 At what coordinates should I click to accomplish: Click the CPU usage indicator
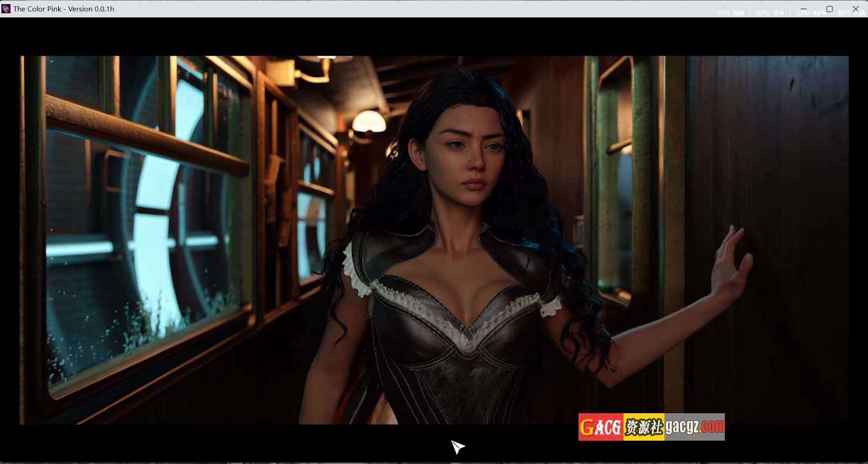click(x=811, y=13)
